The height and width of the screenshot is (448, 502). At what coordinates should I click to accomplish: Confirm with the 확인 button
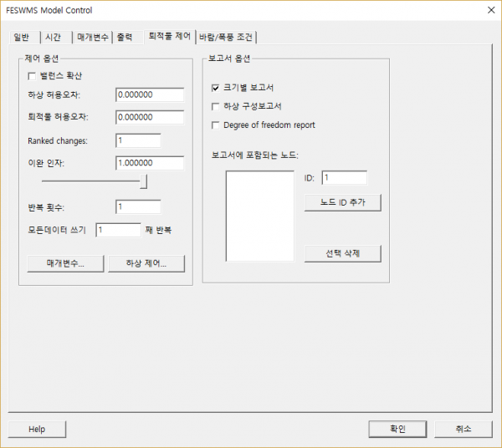pyautogui.click(x=397, y=429)
